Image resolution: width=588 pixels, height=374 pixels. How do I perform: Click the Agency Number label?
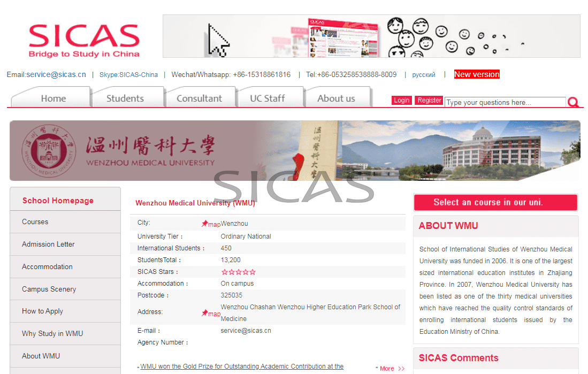pos(162,342)
